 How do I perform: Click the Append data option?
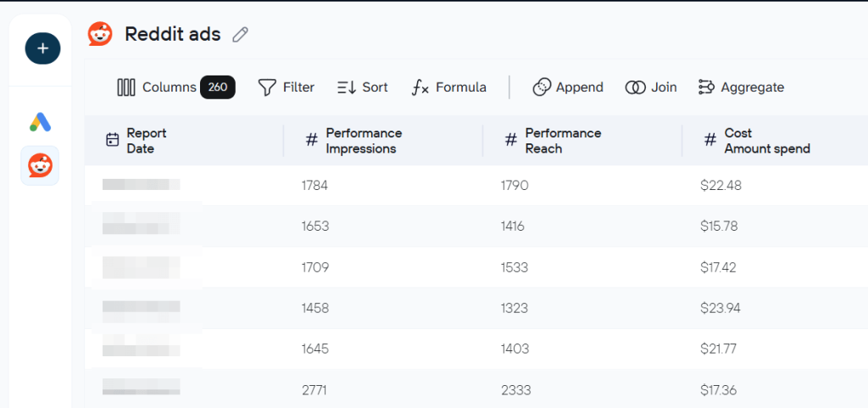(x=568, y=87)
